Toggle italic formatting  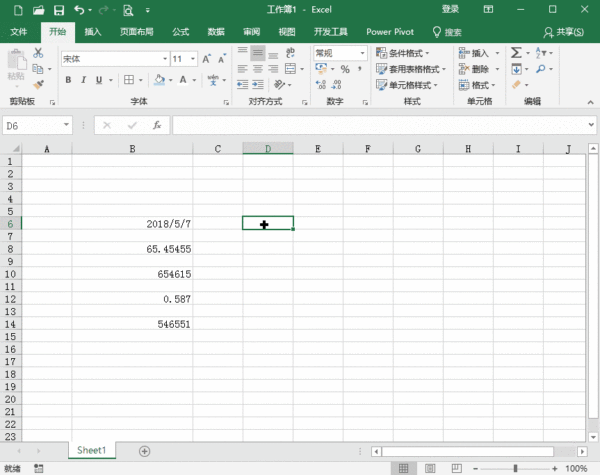(x=83, y=80)
